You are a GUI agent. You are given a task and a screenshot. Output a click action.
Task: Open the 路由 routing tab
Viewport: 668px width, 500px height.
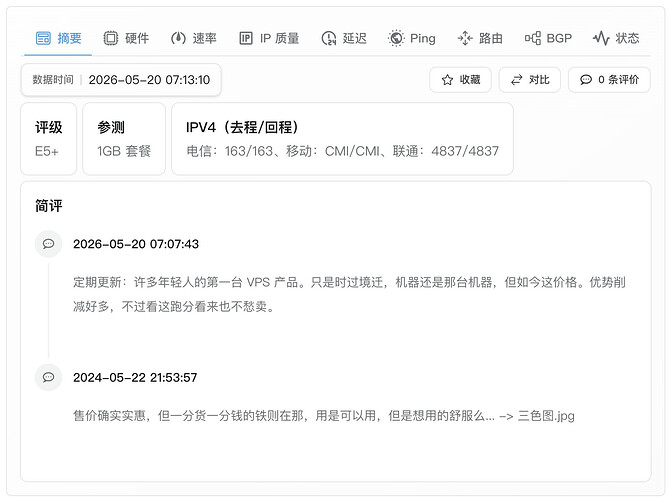point(480,38)
